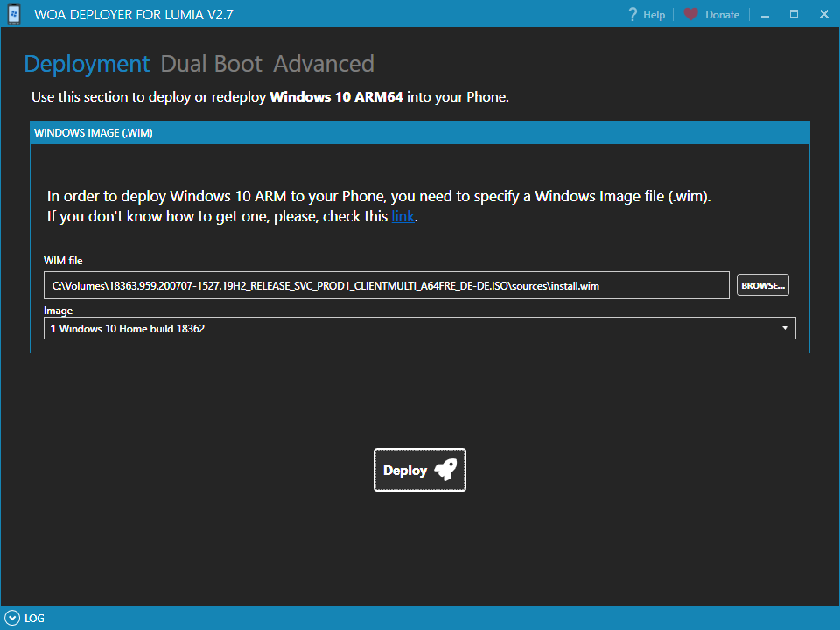Expand the LOG panel chevron
The image size is (840, 630).
[12, 619]
